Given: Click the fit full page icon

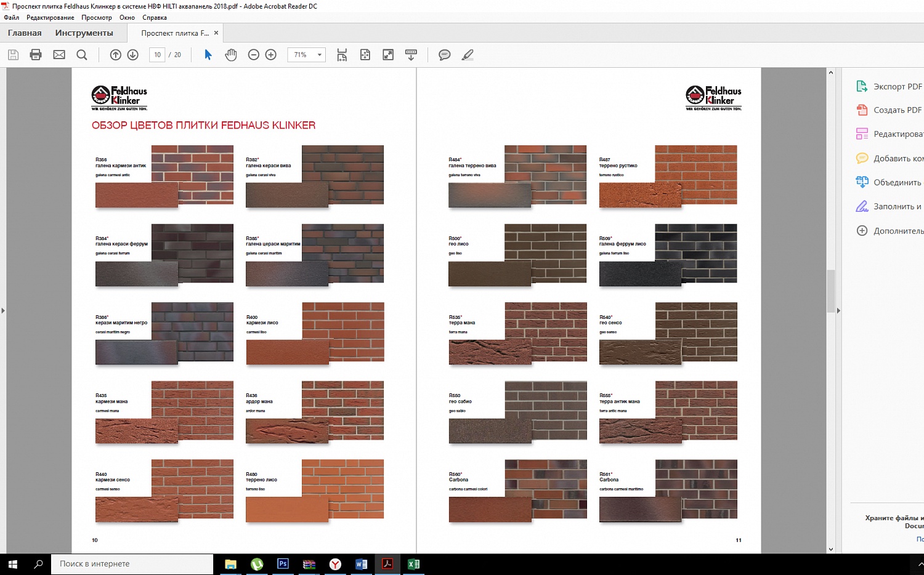Looking at the screenshot, I should point(365,55).
